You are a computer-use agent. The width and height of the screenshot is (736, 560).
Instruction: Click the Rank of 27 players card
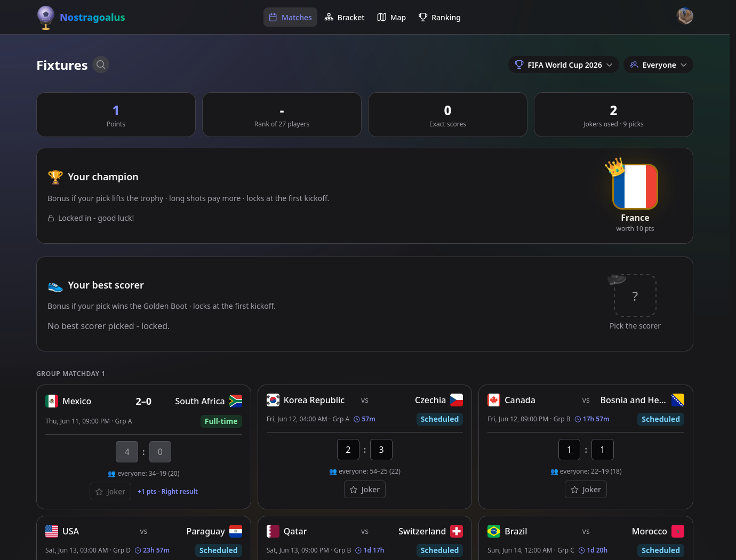282,115
